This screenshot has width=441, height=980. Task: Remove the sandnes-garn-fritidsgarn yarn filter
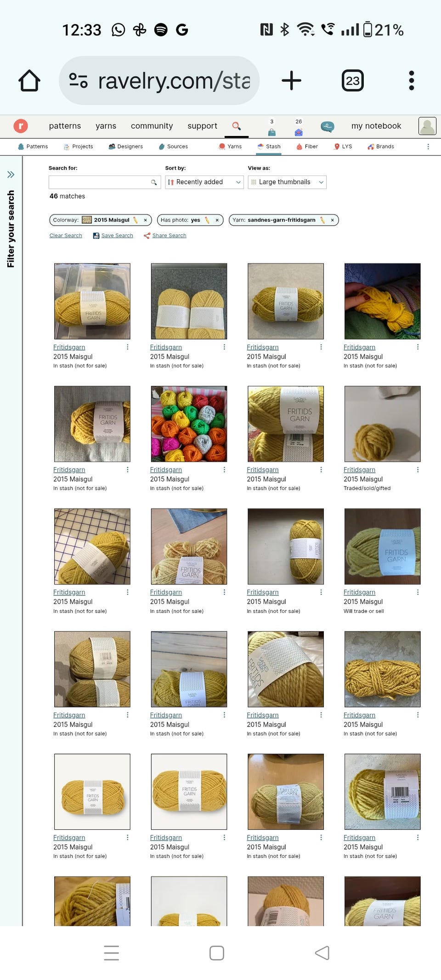pos(332,220)
